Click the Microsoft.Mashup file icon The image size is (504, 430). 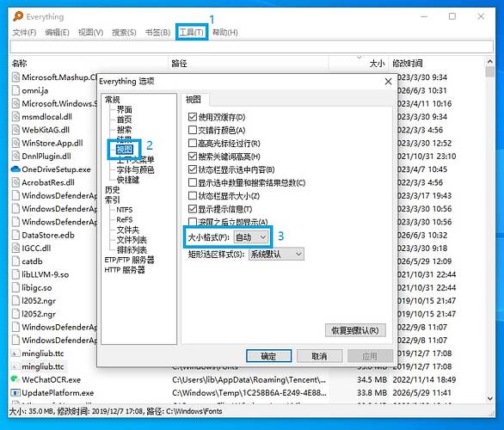click(x=15, y=77)
